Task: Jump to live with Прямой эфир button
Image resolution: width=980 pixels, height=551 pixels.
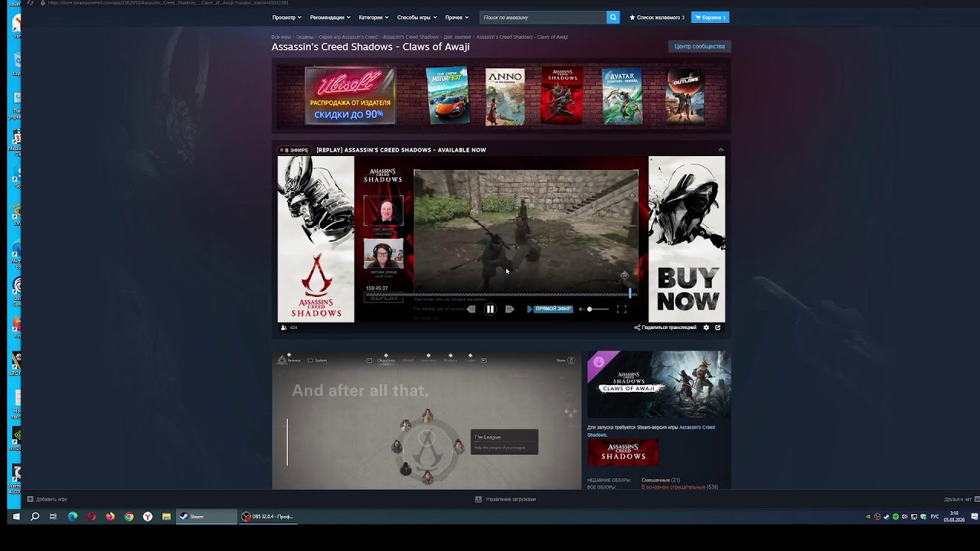Action: 550,309
